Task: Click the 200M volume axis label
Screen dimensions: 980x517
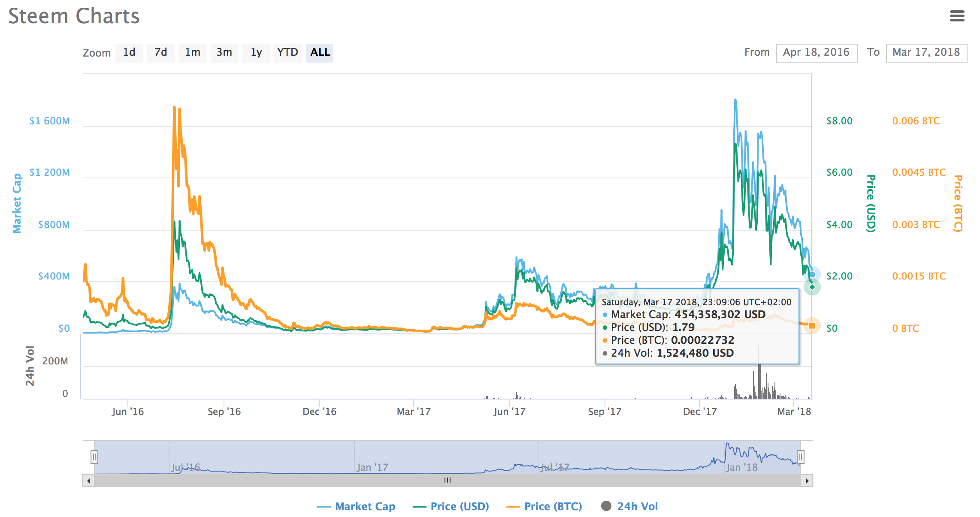Action: [x=55, y=361]
